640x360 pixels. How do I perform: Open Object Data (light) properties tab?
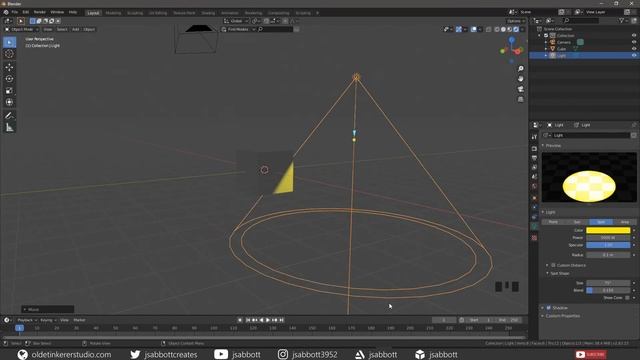pos(534,226)
